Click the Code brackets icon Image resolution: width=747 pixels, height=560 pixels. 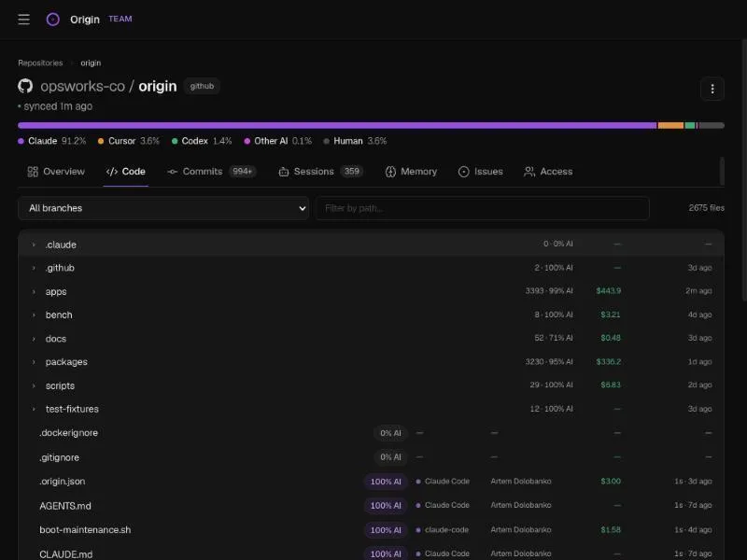[x=112, y=172]
